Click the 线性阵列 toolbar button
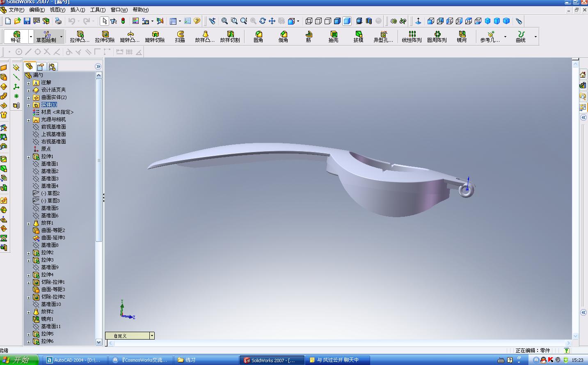Viewport: 588px width, 365px height. (x=412, y=37)
